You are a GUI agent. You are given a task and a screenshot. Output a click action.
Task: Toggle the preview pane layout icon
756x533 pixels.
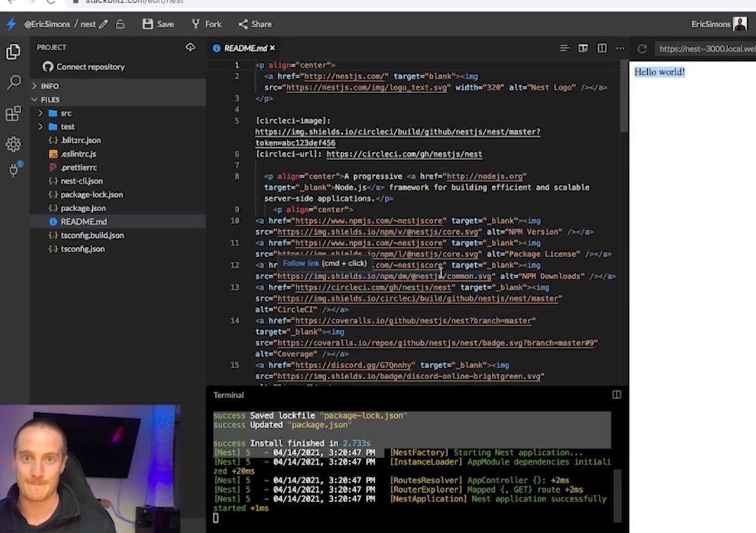point(583,48)
